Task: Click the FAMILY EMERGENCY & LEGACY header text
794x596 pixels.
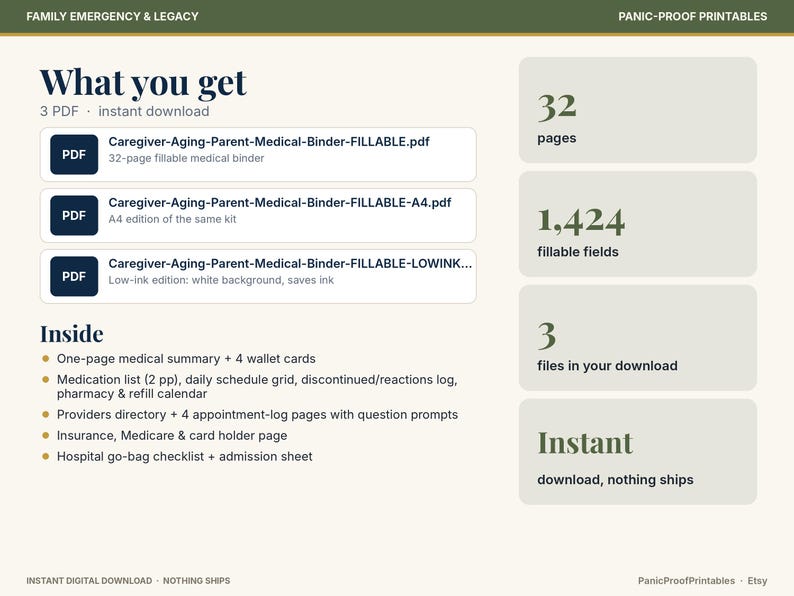Action: click(x=112, y=17)
